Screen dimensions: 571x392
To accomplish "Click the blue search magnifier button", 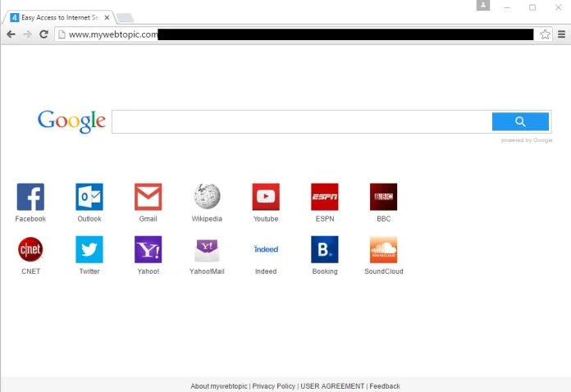I will pyautogui.click(x=520, y=121).
